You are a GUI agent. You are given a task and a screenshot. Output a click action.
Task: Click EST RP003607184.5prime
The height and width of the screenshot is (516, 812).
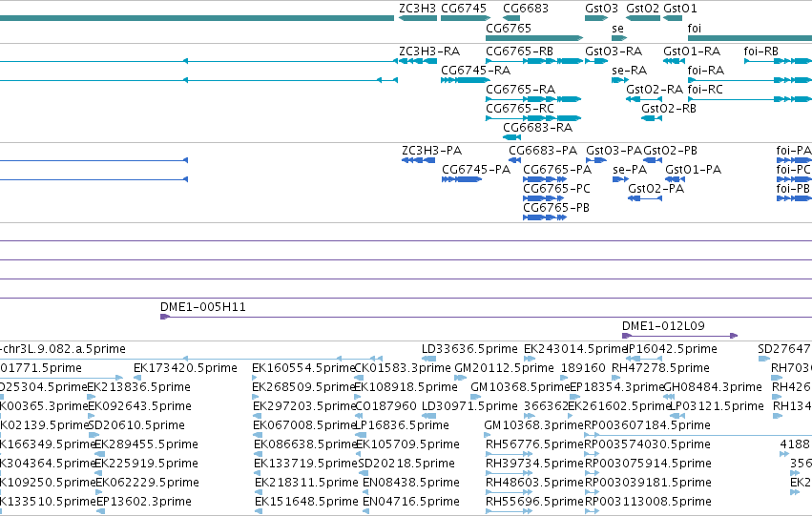pyautogui.click(x=647, y=425)
